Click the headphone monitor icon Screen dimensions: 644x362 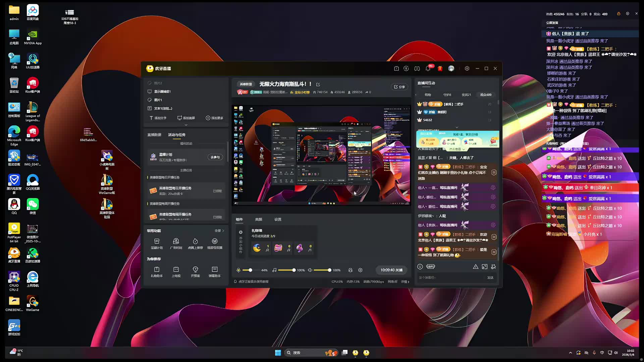(x=350, y=270)
